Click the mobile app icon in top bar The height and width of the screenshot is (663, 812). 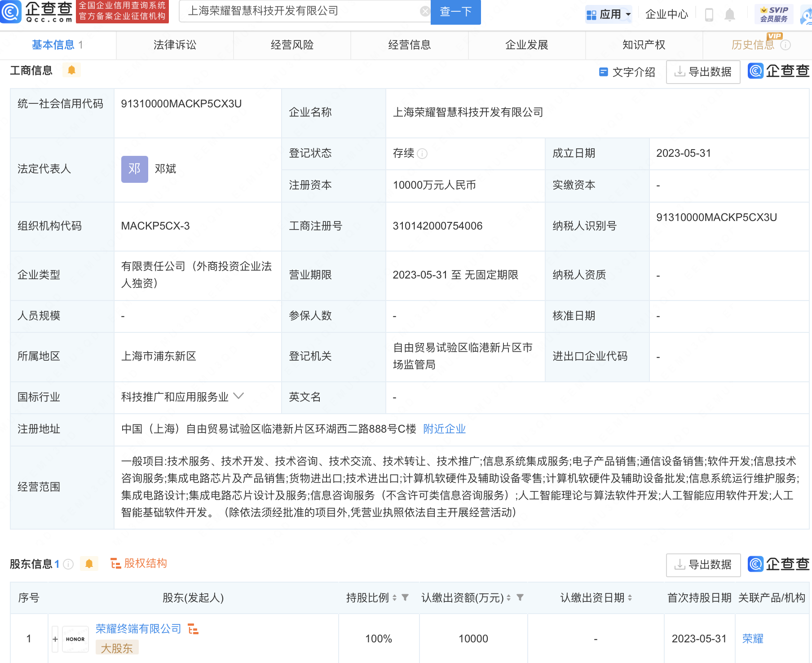point(709,14)
